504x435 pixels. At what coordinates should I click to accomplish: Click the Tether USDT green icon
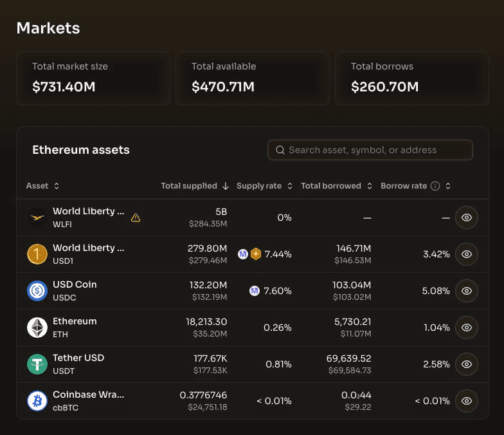pyautogui.click(x=37, y=364)
